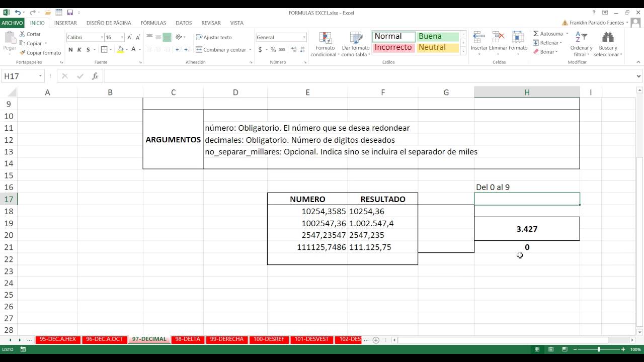Image resolution: width=644 pixels, height=362 pixels.
Task: Click Copiar formato paintbrush
Action: [40, 53]
